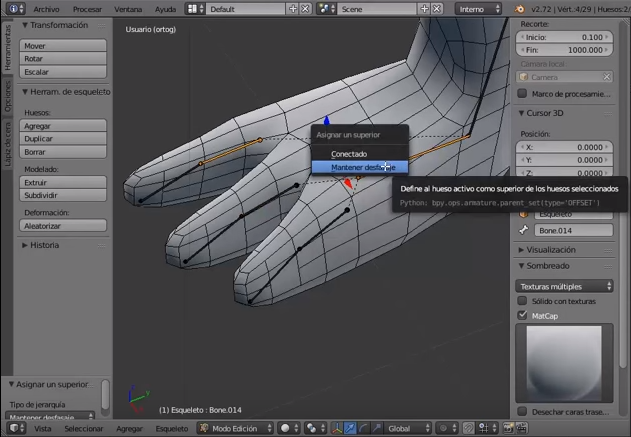Click the MatCap preview thumbnail

click(x=564, y=363)
